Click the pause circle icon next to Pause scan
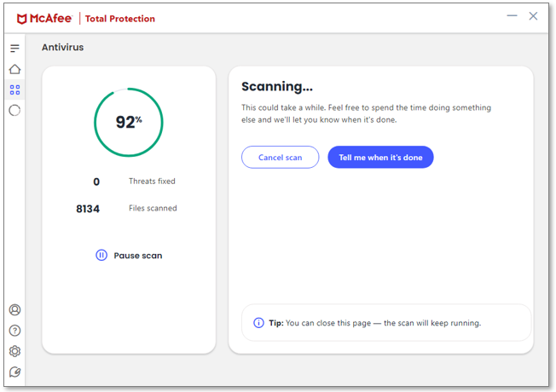The height and width of the screenshot is (392, 556). click(101, 255)
